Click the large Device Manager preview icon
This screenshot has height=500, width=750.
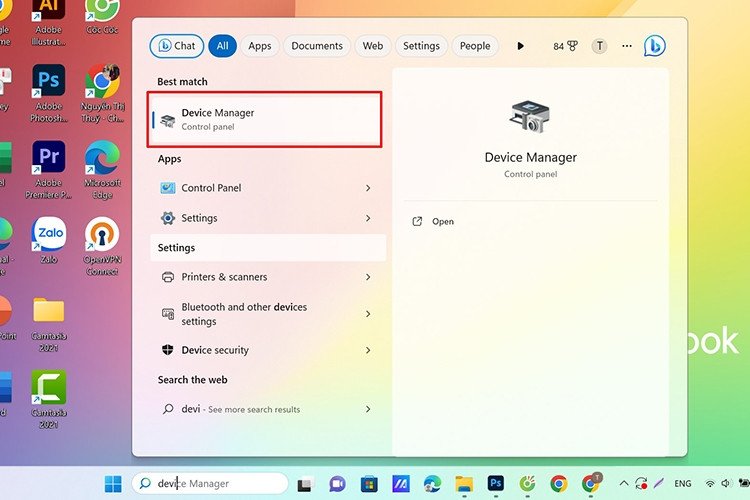pyautogui.click(x=530, y=117)
